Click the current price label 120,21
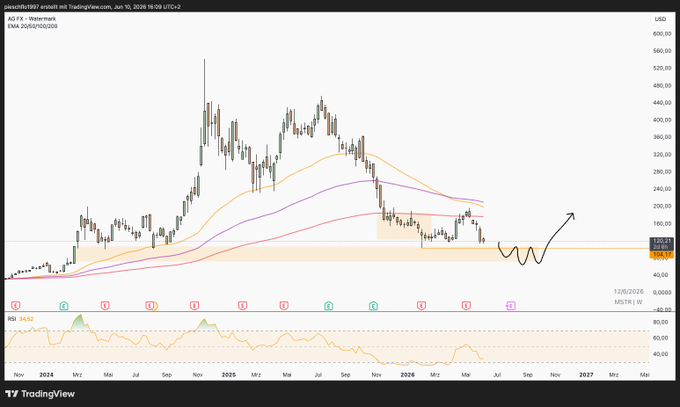The width and height of the screenshot is (680, 407). [x=661, y=241]
